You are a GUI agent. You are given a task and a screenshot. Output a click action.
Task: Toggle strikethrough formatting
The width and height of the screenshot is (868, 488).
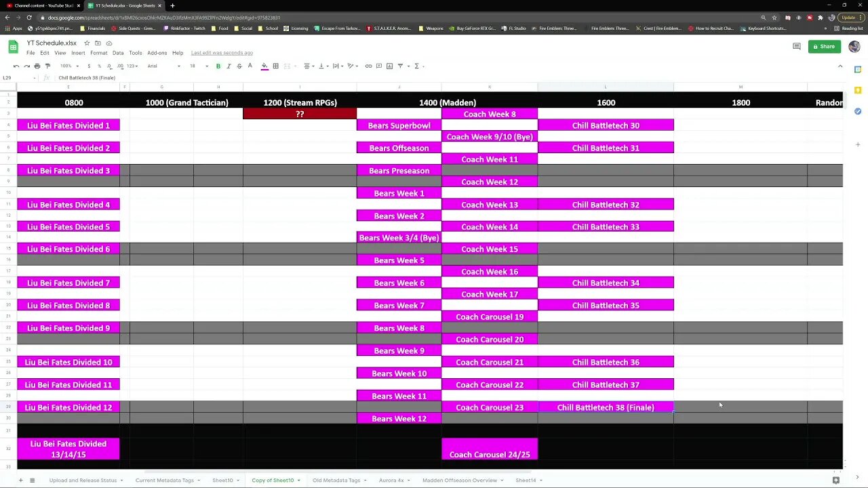pos(239,66)
